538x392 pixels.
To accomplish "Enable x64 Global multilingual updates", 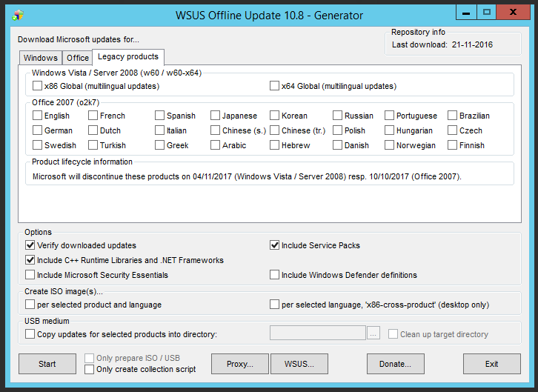I will (x=274, y=86).
